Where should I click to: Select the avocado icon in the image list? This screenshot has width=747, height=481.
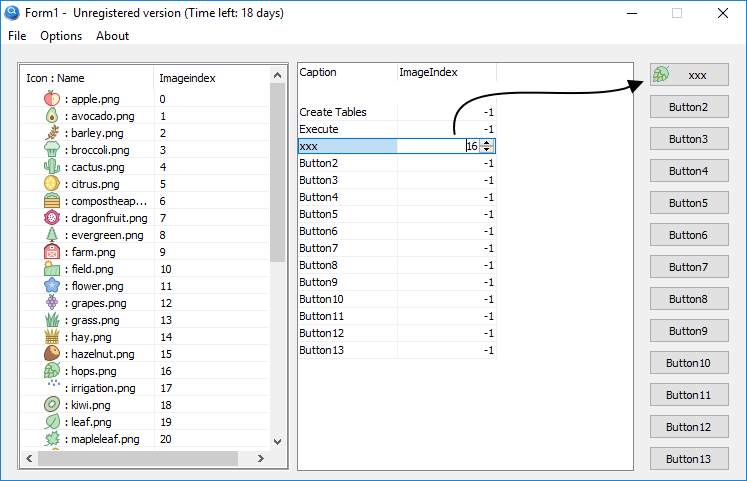[52, 116]
